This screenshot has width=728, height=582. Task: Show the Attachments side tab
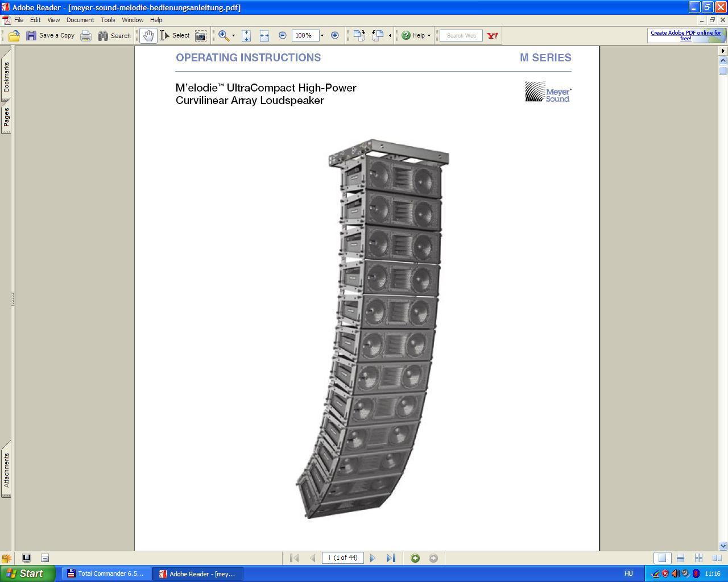pyautogui.click(x=6, y=470)
